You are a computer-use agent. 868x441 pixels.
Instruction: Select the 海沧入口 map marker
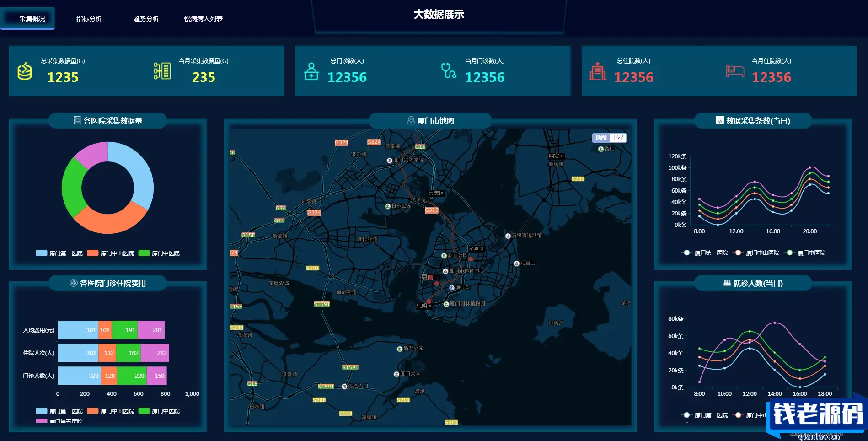pyautogui.click(x=344, y=387)
